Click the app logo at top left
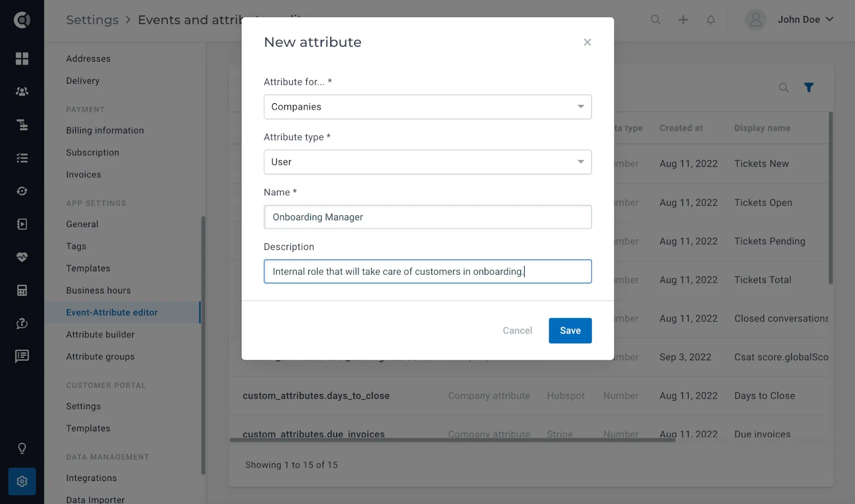This screenshot has height=504, width=855. click(x=22, y=20)
